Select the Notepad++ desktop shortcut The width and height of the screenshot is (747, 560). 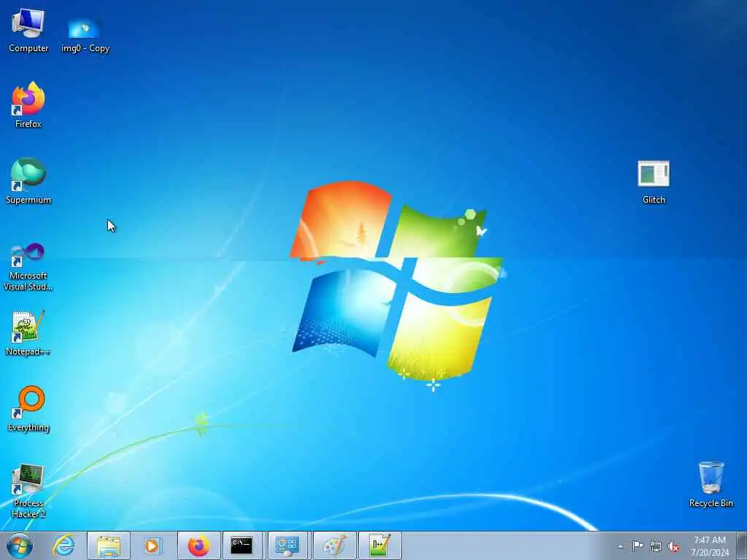pyautogui.click(x=28, y=333)
